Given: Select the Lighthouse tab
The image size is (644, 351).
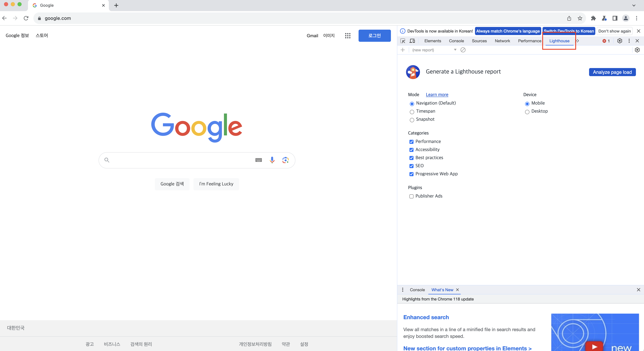Looking at the screenshot, I should coord(559,41).
